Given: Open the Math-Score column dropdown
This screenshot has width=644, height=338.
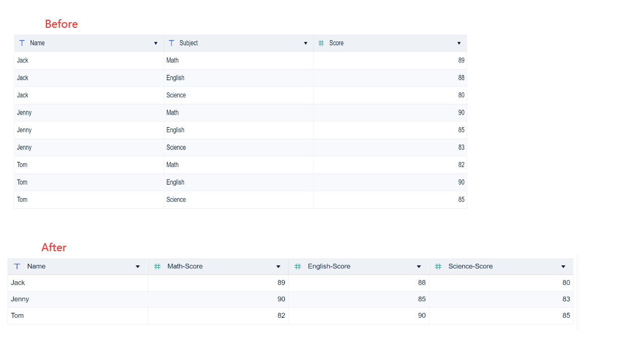Looking at the screenshot, I should tap(278, 266).
